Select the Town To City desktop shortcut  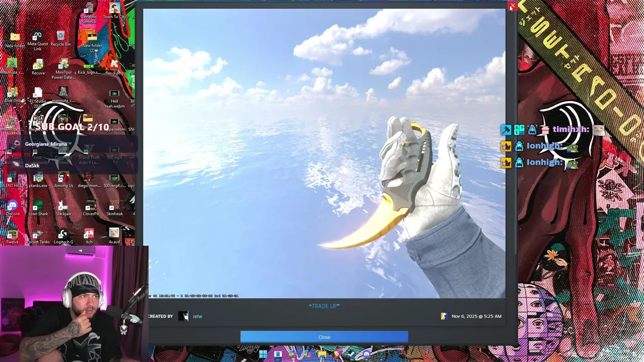coord(114,11)
